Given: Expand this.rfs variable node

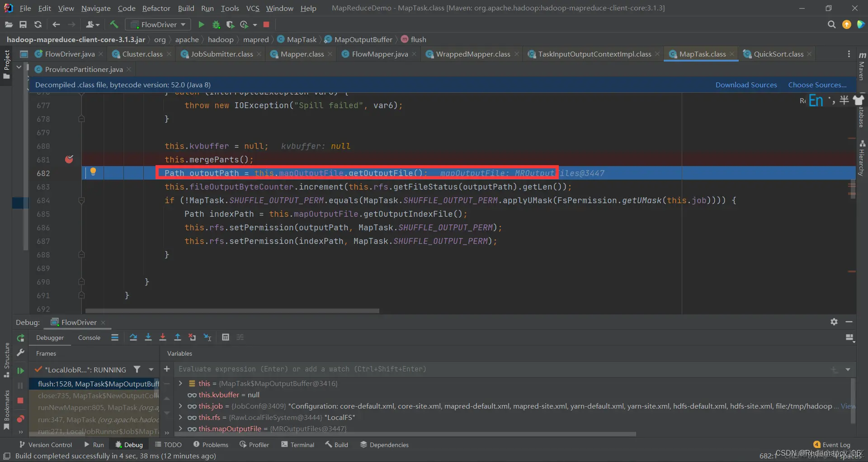Looking at the screenshot, I should click(180, 417).
